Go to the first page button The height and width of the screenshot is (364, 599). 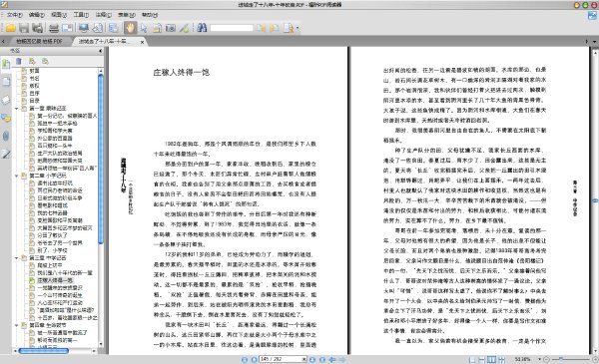point(245,359)
